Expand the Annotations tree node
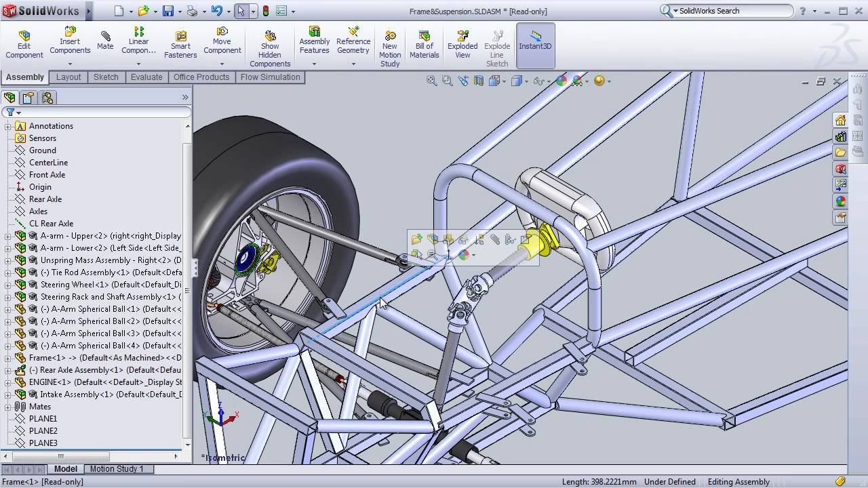This screenshot has width=868, height=488. tap(8, 126)
